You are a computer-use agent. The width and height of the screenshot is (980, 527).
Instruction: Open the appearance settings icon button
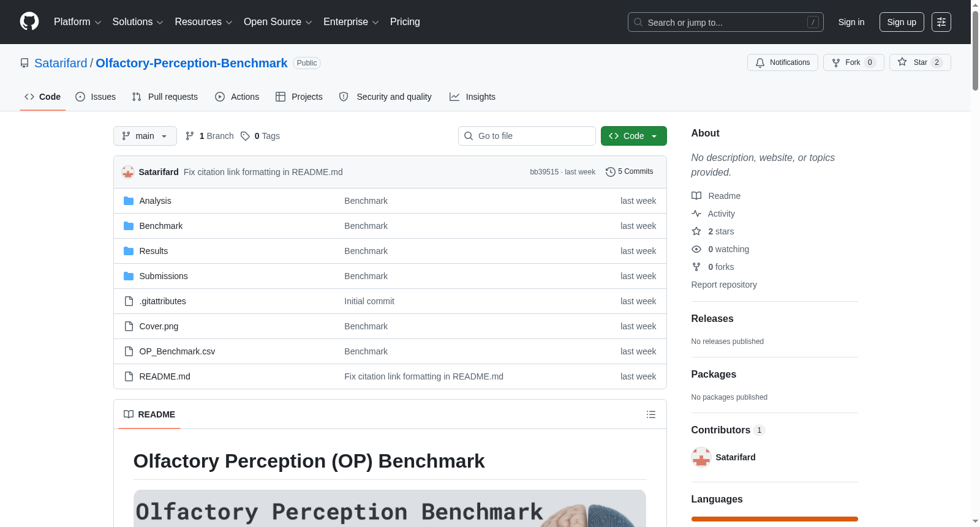point(941,22)
